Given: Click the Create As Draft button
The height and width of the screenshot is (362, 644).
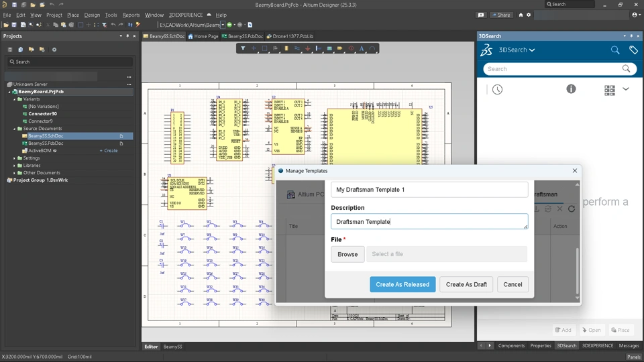Looking at the screenshot, I should [466, 284].
